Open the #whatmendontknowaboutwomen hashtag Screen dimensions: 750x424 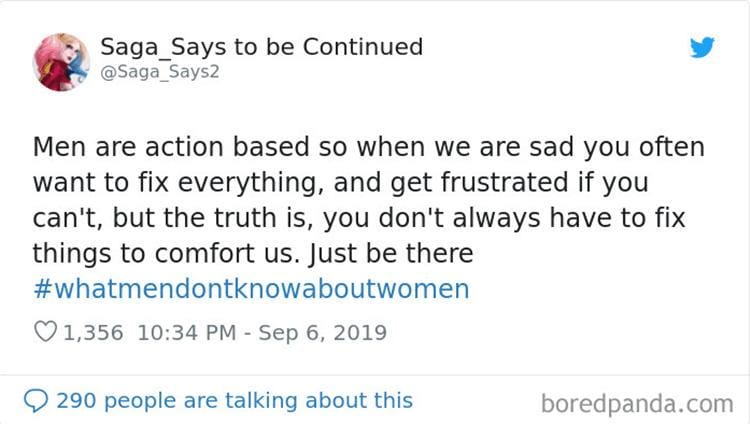click(x=250, y=290)
